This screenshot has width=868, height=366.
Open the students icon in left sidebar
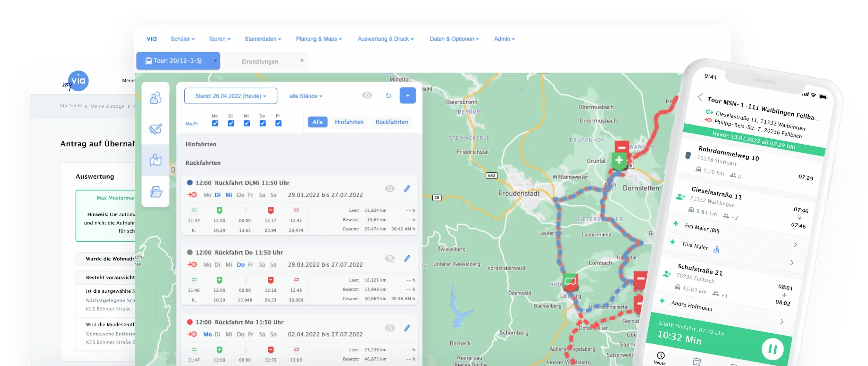click(x=155, y=98)
